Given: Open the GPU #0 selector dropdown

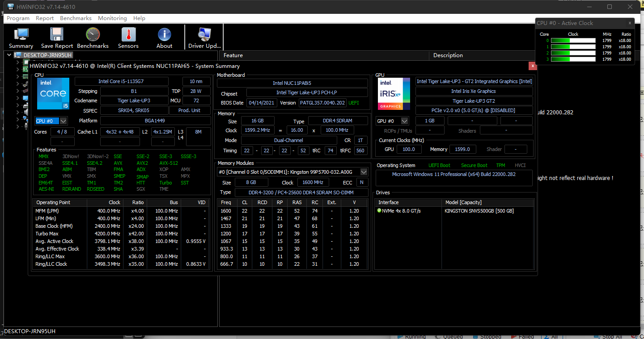Looking at the screenshot, I should pos(404,121).
